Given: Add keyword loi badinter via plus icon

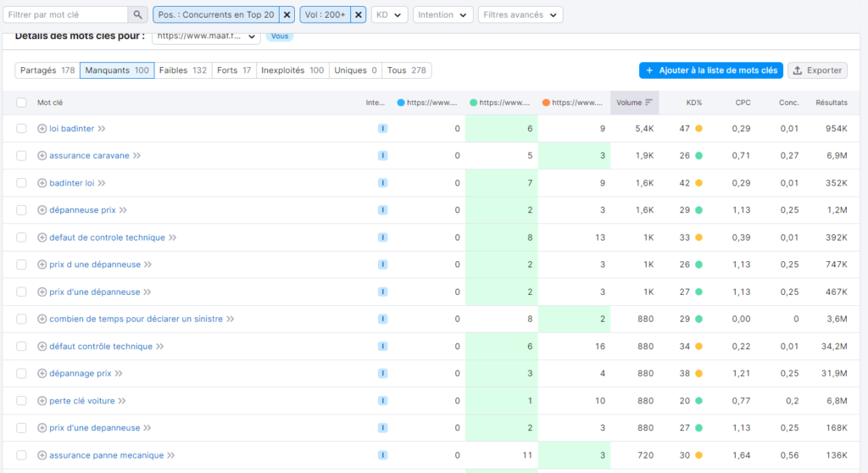Looking at the screenshot, I should 42,129.
